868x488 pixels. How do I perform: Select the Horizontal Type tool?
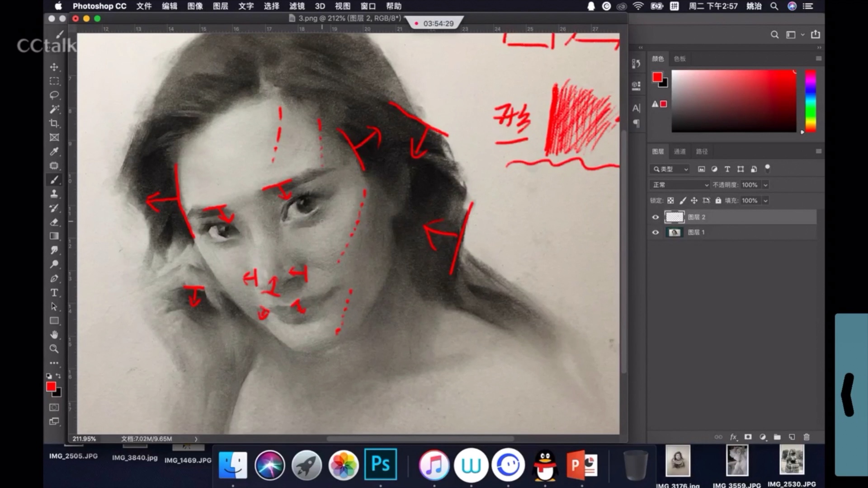tap(54, 293)
